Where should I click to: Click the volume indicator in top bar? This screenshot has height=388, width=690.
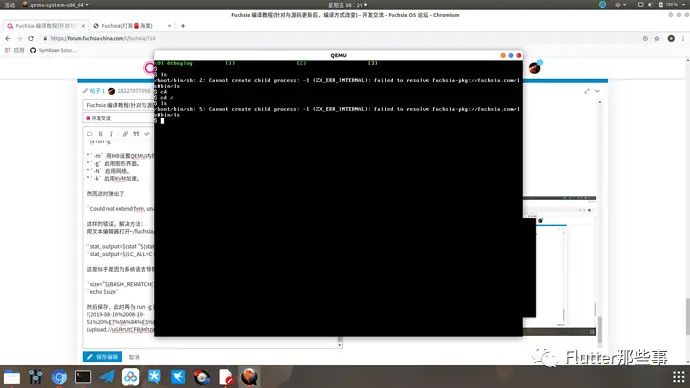pos(650,5)
